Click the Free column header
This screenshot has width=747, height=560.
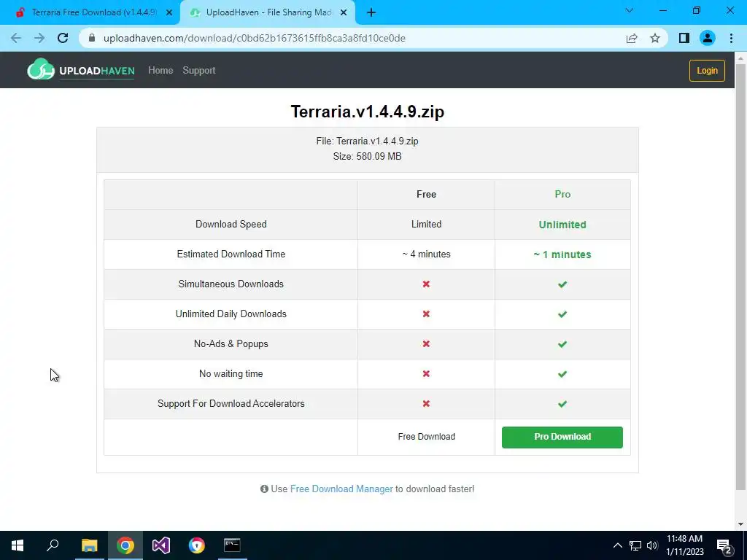click(426, 194)
